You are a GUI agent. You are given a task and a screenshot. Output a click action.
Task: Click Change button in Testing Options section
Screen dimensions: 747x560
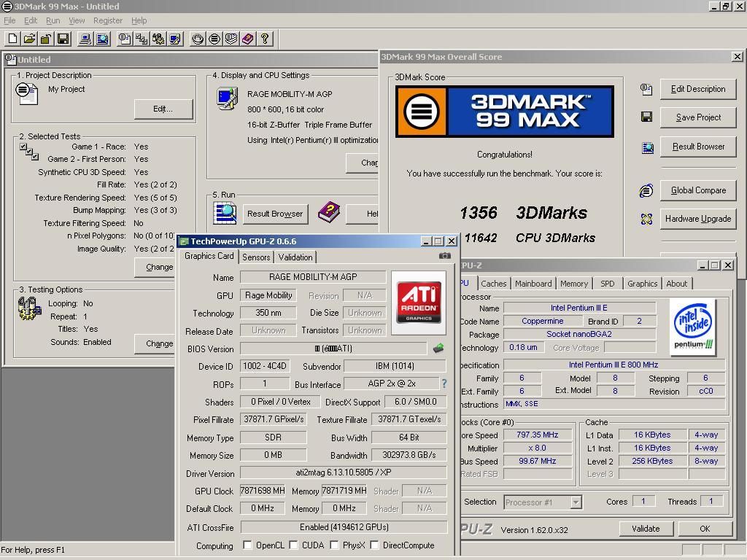(155, 343)
